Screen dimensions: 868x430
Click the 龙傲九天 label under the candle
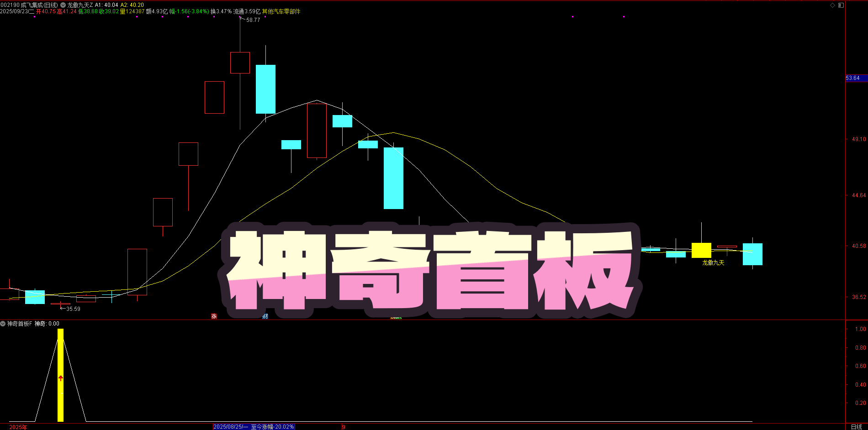[713, 263]
